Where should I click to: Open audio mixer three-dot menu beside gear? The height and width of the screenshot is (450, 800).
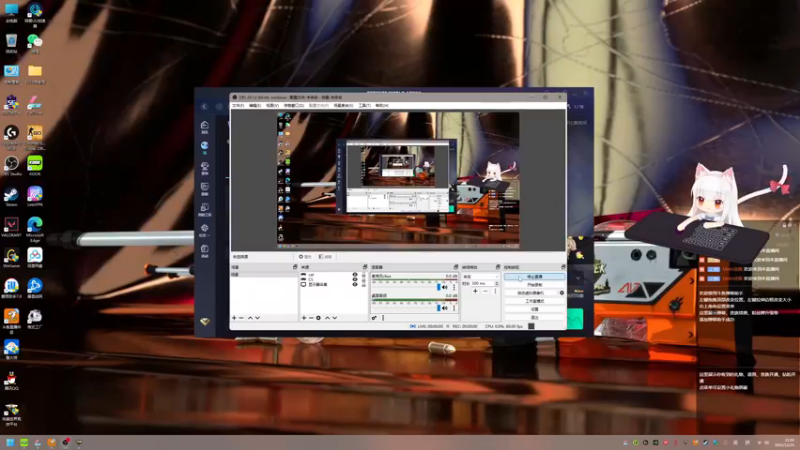coord(383,318)
